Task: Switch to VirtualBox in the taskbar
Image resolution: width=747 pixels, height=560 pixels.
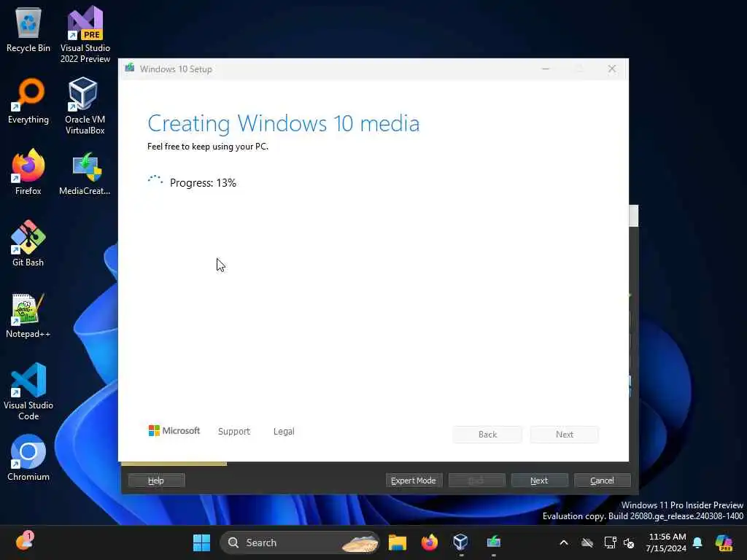Action: [x=461, y=542]
